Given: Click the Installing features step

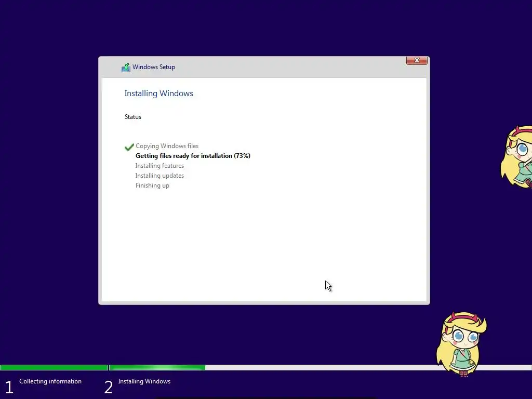Looking at the screenshot, I should click(x=159, y=166).
